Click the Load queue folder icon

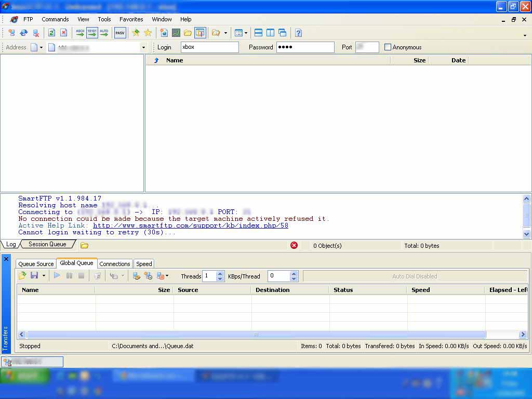click(x=22, y=276)
